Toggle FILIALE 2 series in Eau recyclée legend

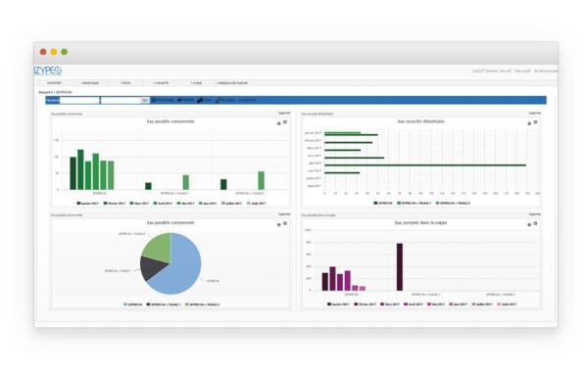453,203
